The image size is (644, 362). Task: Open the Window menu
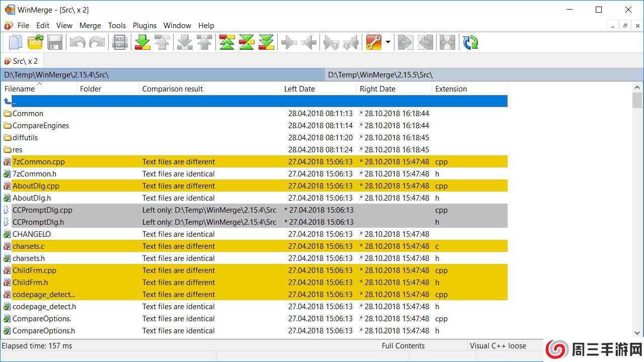pyautogui.click(x=178, y=26)
